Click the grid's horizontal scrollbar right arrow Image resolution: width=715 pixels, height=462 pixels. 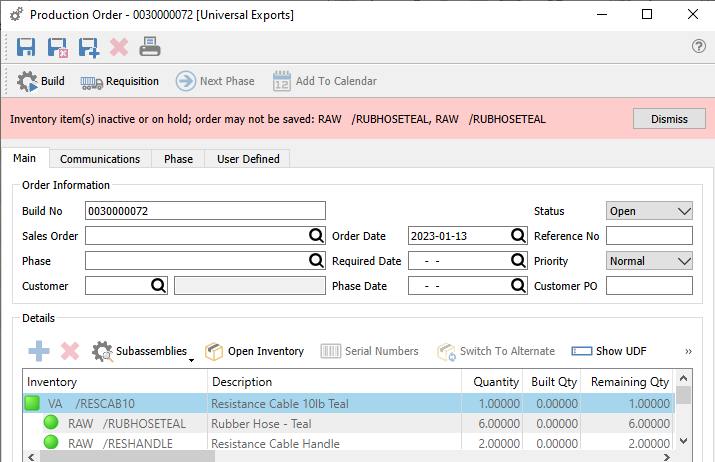(x=667, y=457)
